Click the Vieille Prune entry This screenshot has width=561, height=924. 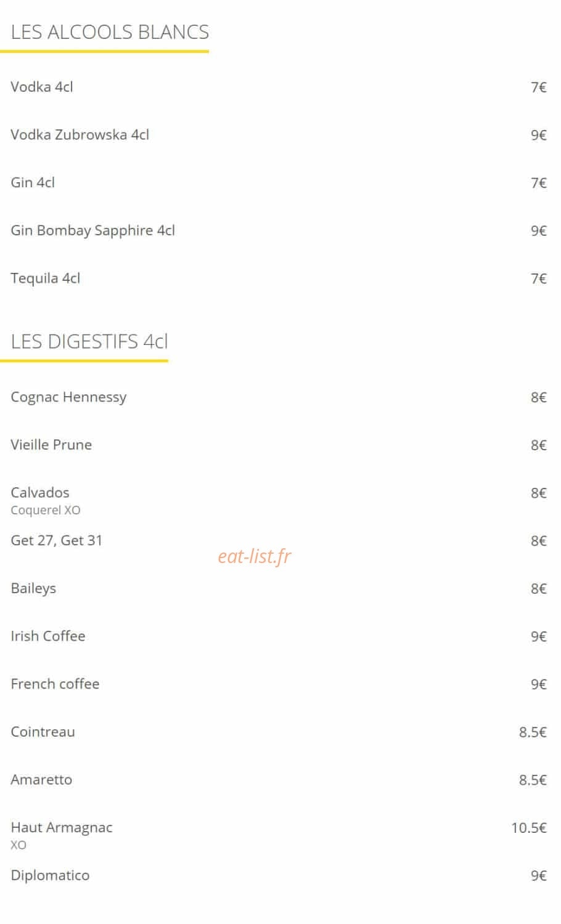(x=51, y=445)
